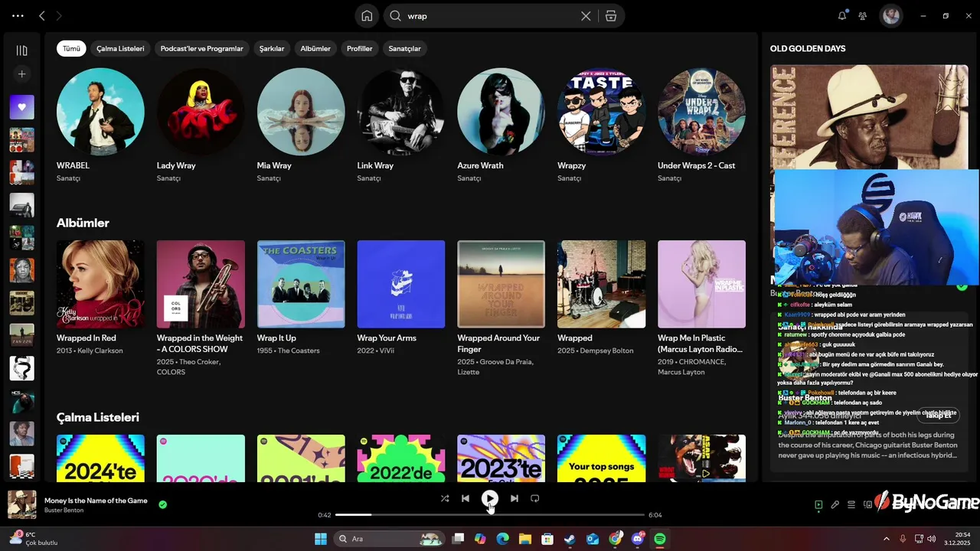Skip to next track

pyautogui.click(x=514, y=498)
